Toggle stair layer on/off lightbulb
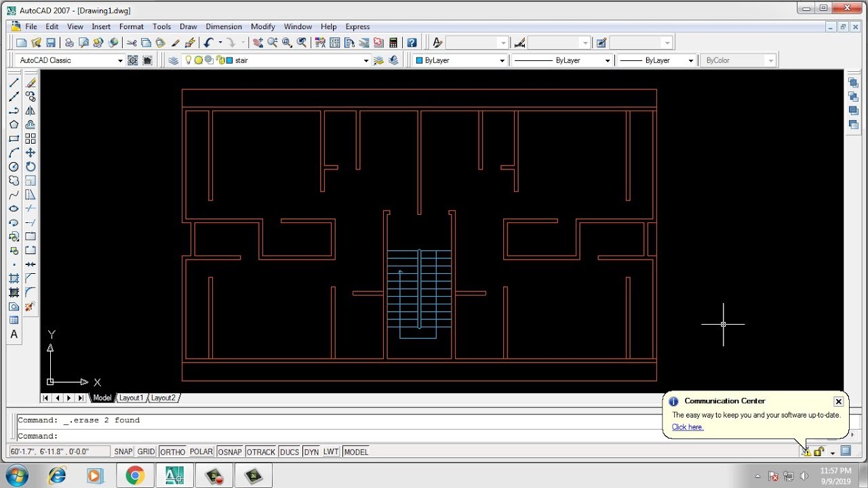The image size is (868, 488). 189,60
